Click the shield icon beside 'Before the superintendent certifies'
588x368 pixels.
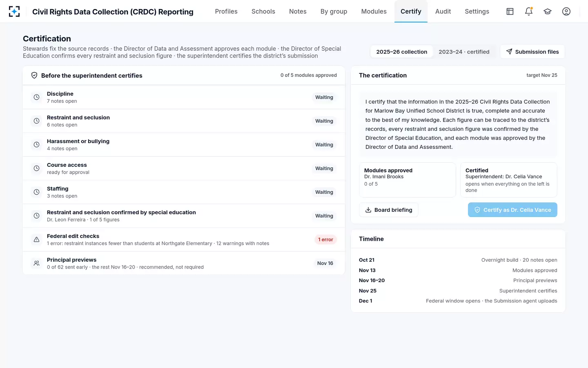(x=34, y=75)
